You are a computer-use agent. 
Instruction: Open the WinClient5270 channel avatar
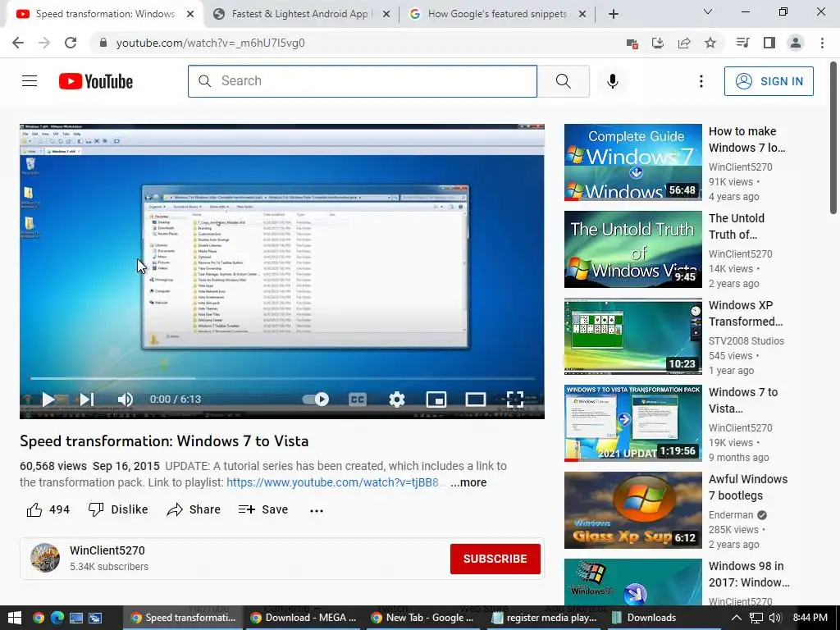click(x=45, y=558)
